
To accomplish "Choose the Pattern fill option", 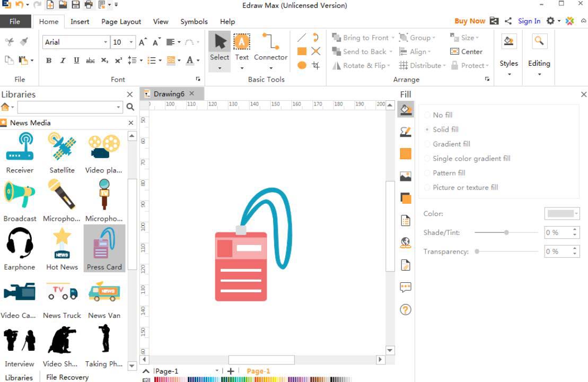I will [x=444, y=173].
